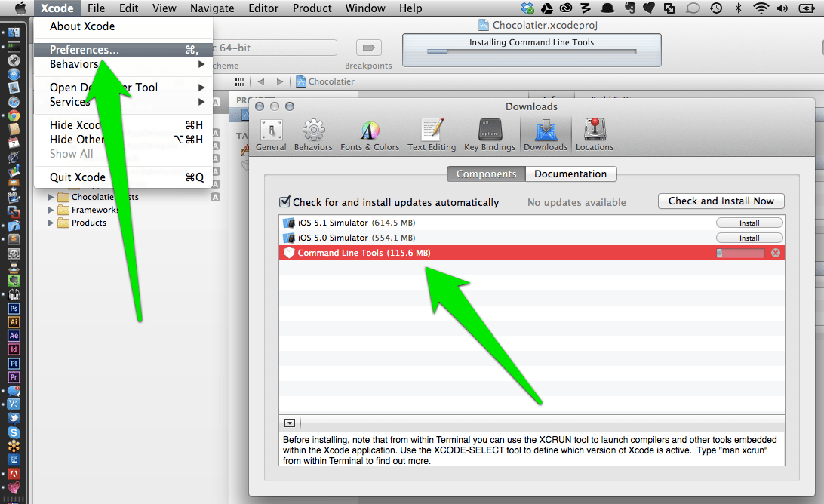Open the Open Developer Tool submenu
The width and height of the screenshot is (824, 504).
coord(124,88)
